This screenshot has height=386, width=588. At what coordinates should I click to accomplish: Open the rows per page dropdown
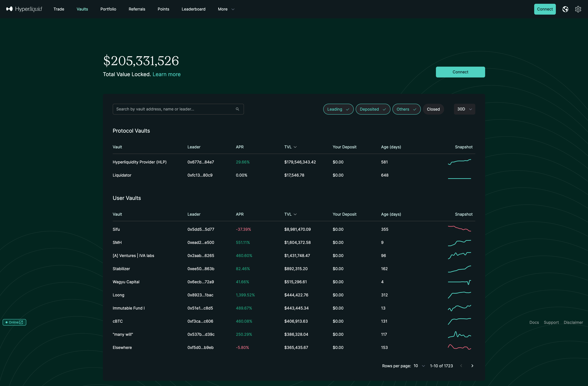tap(419, 366)
